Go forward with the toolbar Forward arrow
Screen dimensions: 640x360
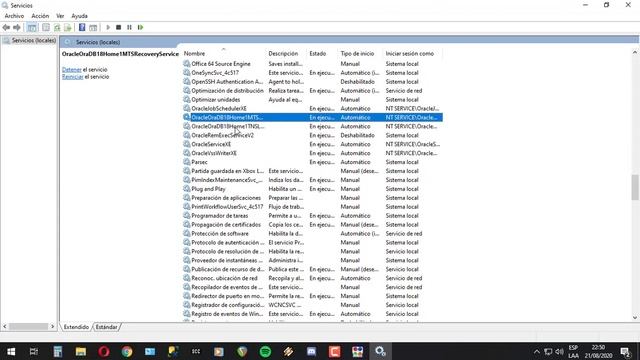pyautogui.click(x=17, y=27)
